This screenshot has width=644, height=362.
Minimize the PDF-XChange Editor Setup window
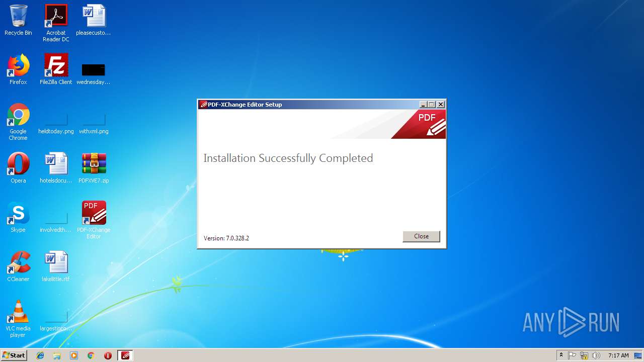point(423,105)
